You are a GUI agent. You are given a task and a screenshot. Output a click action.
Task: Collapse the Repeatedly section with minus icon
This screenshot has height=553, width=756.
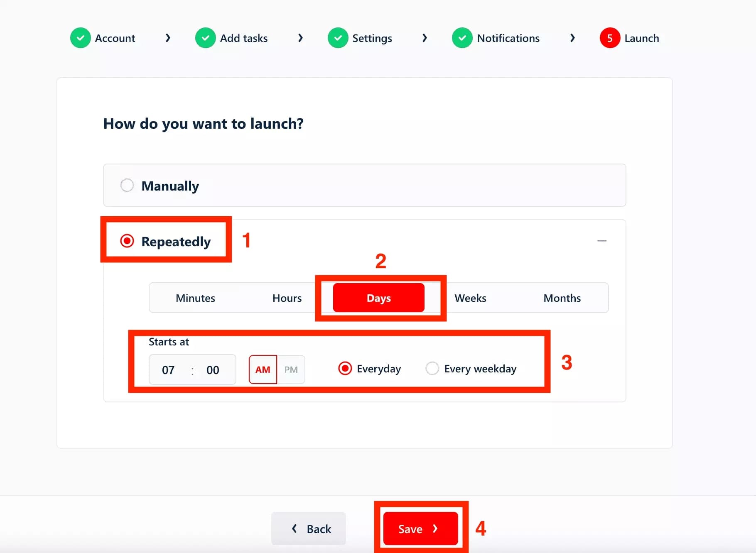coord(601,241)
